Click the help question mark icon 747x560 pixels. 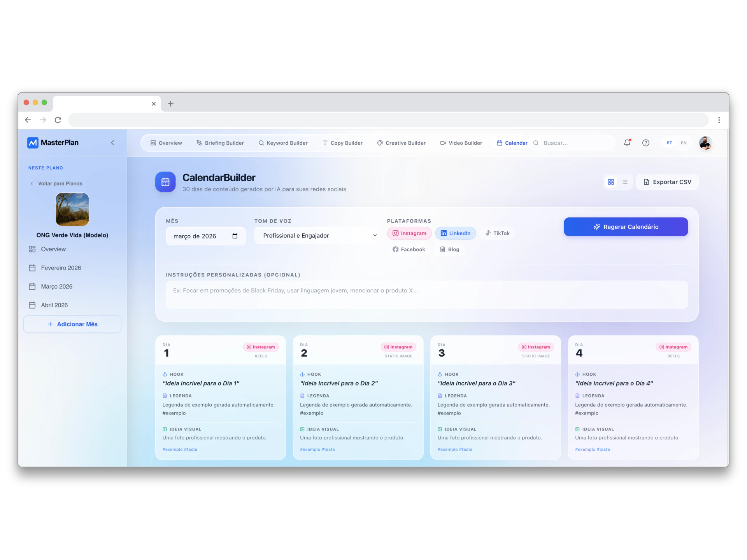[645, 143]
